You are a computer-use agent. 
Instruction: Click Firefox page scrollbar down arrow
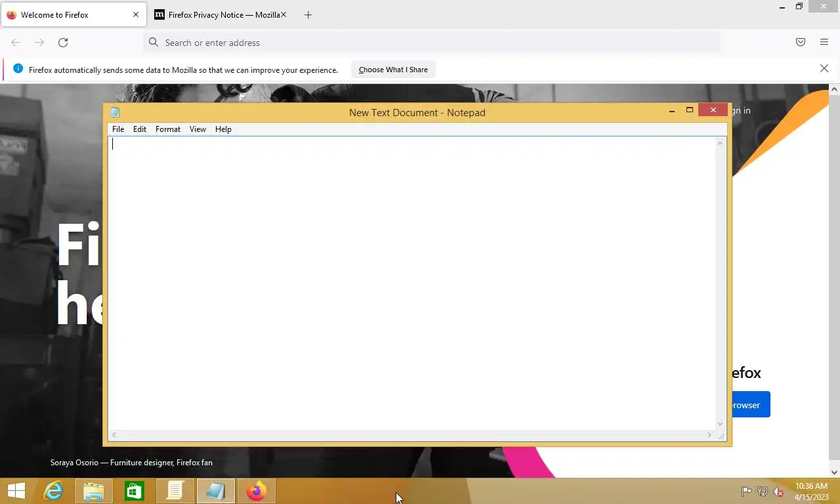click(834, 472)
